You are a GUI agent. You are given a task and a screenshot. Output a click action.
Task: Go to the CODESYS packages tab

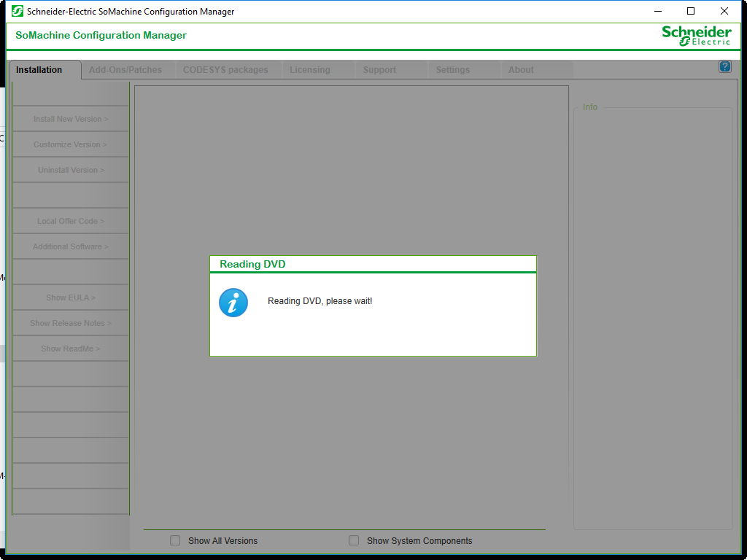pyautogui.click(x=228, y=69)
